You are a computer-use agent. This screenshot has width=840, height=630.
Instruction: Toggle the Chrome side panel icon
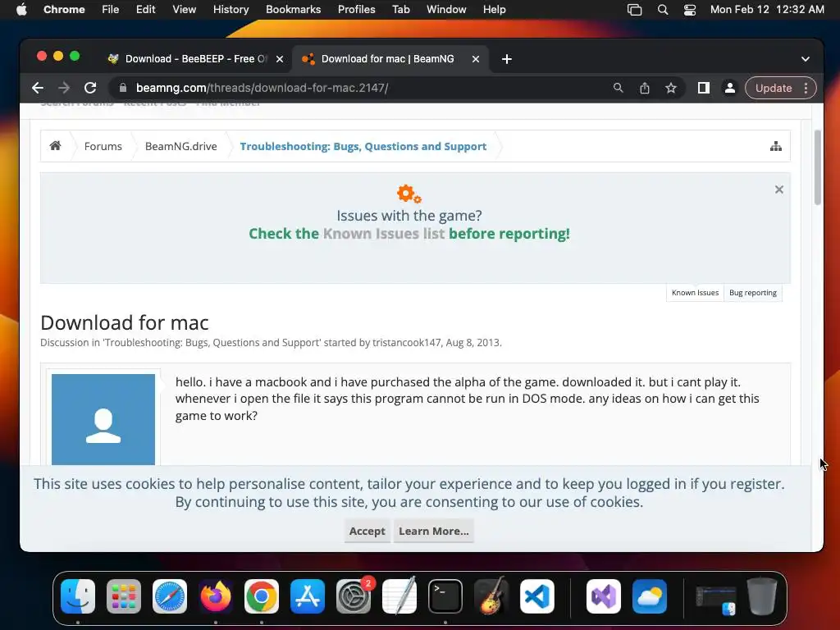(x=703, y=88)
